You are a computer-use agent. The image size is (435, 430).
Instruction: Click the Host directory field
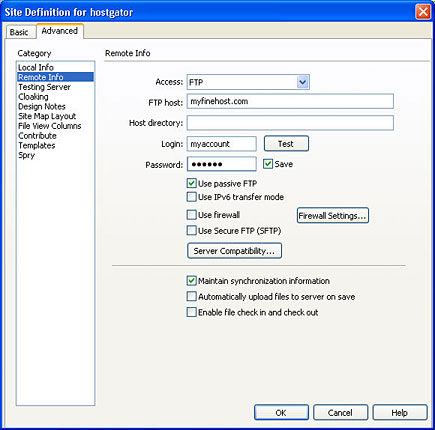pyautogui.click(x=290, y=123)
